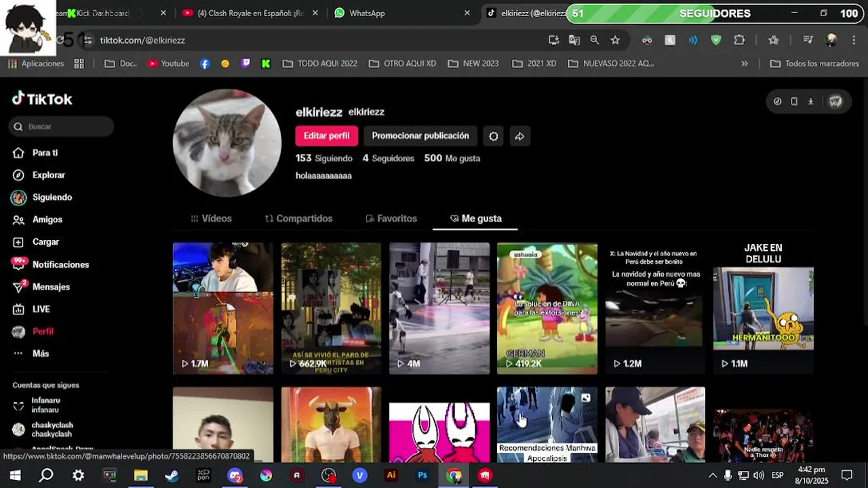868x488 pixels.
Task: Open the media control icon in Chrome toolbar
Action: 808,40
